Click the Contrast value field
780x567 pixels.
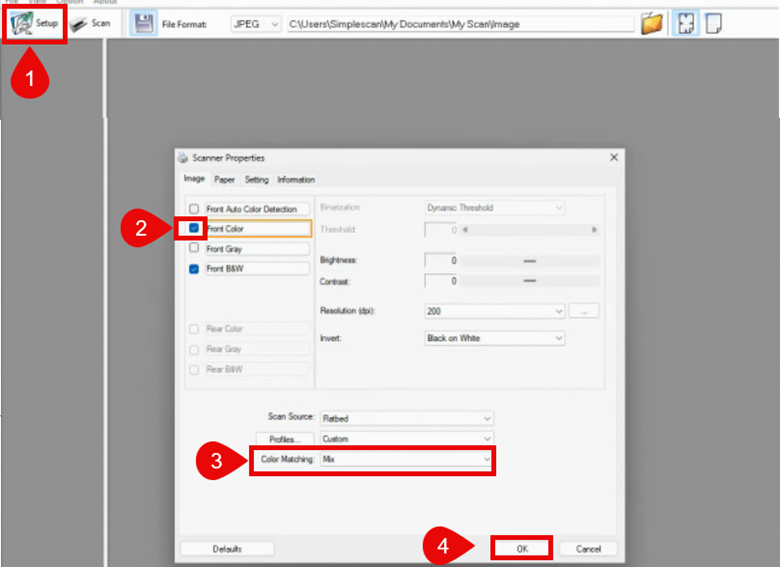(441, 281)
